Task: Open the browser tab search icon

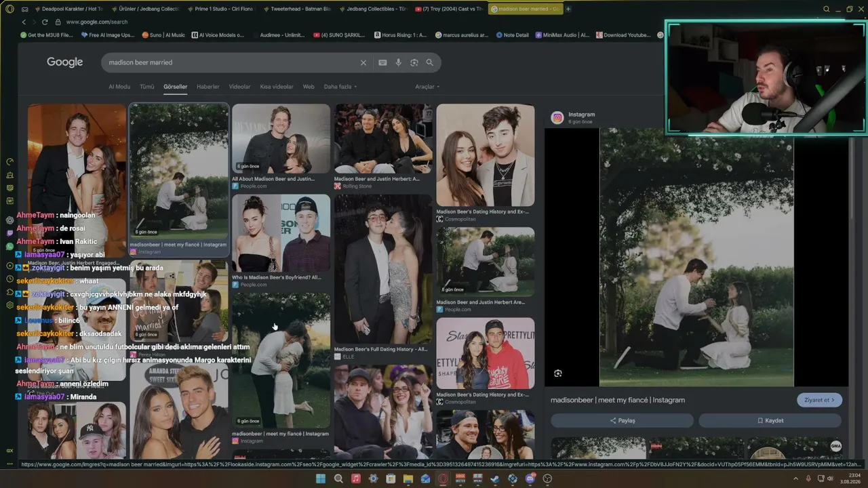Action: coord(826,9)
